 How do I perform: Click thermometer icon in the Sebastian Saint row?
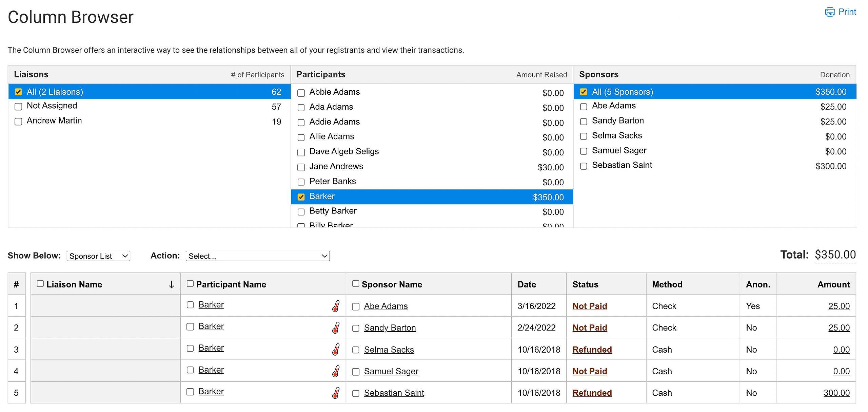[x=336, y=393]
